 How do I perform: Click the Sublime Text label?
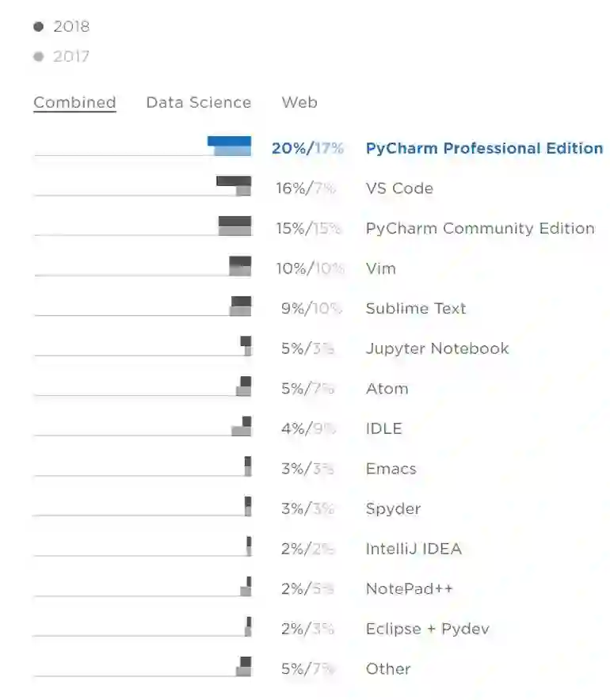pos(415,308)
